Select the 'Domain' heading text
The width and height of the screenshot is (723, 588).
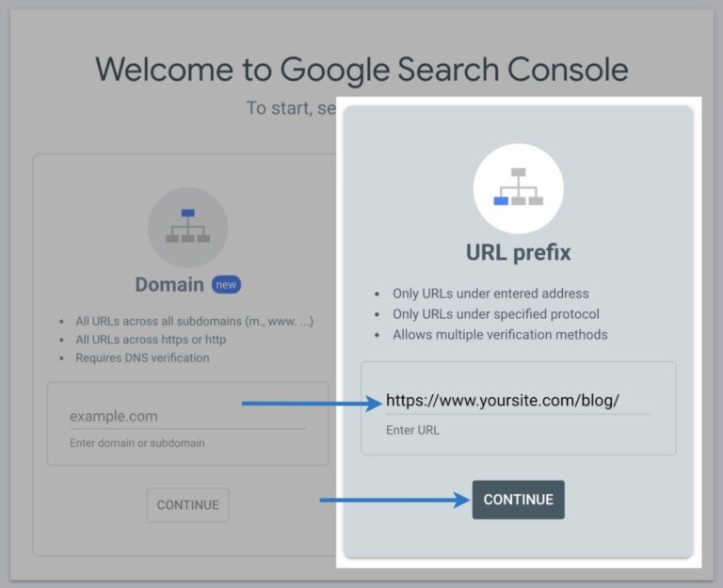tap(169, 284)
